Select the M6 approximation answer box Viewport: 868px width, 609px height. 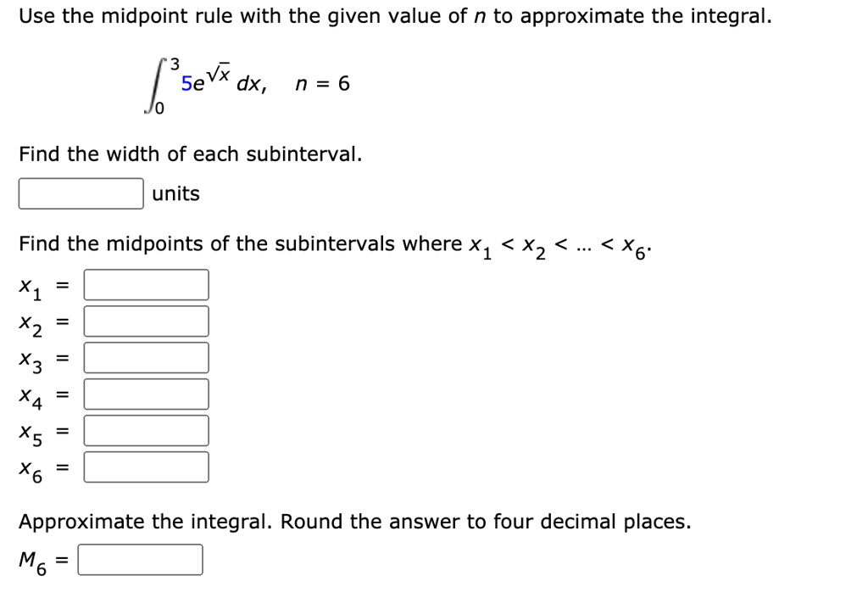140,560
